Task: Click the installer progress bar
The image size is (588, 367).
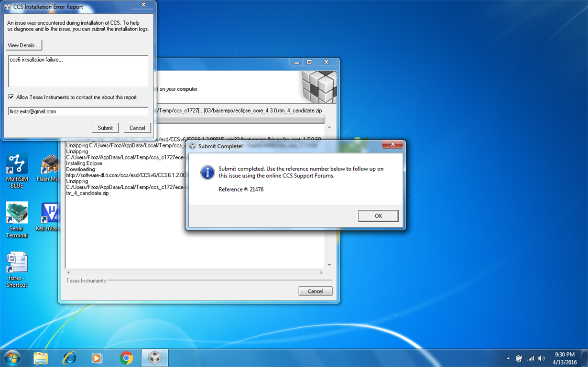Action: [x=241, y=119]
